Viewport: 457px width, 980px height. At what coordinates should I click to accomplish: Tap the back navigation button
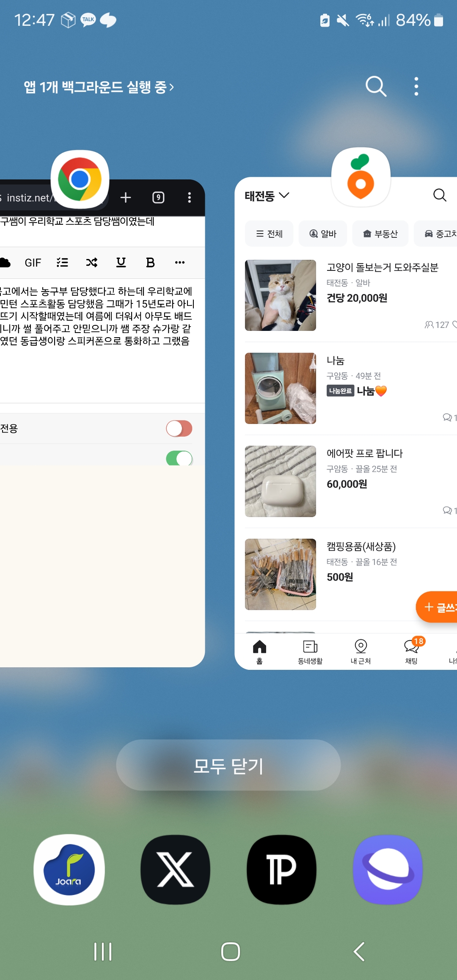tap(359, 952)
